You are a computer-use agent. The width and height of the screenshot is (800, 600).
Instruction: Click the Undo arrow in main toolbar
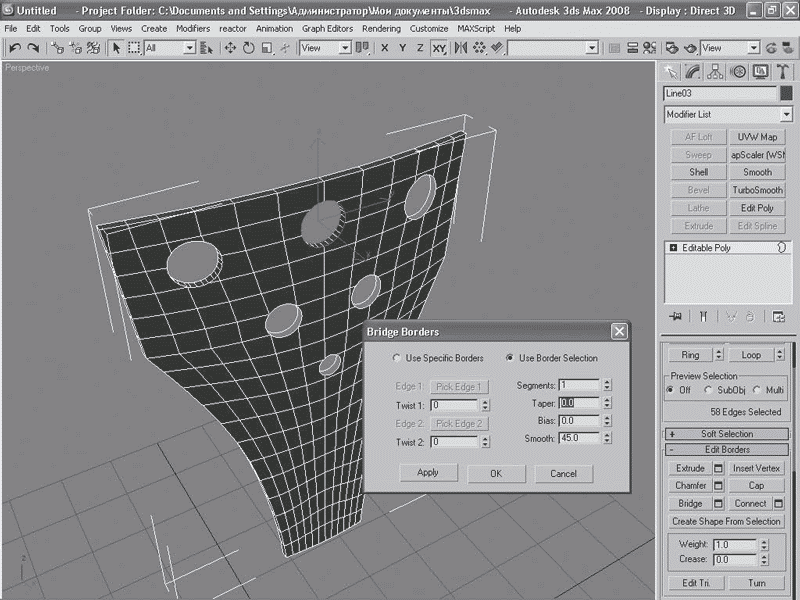(15, 48)
